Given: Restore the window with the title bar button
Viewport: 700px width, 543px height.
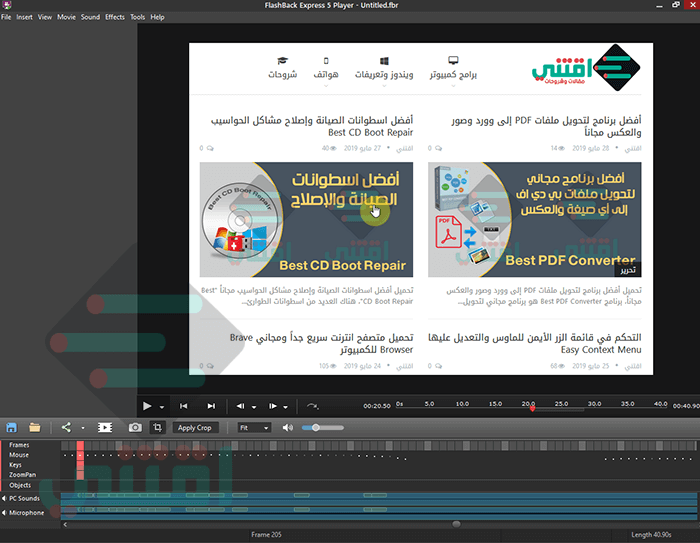Looking at the screenshot, I should click(x=676, y=5).
